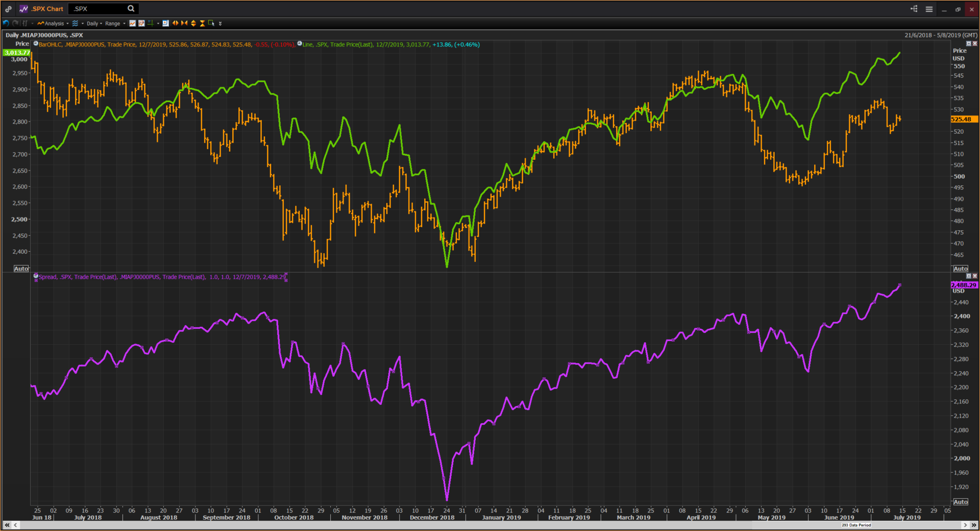Click the blue wavy lines icon
The image size is (980, 531).
pos(75,23)
